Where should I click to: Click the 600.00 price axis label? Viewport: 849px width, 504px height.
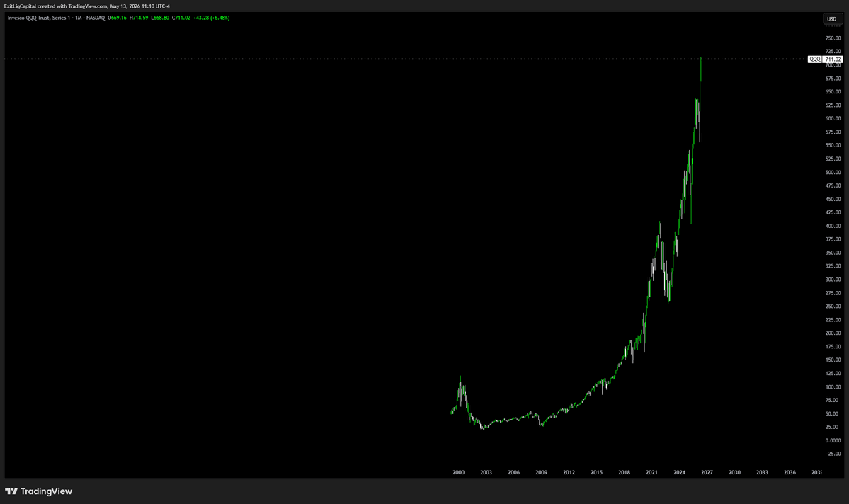(x=833, y=118)
